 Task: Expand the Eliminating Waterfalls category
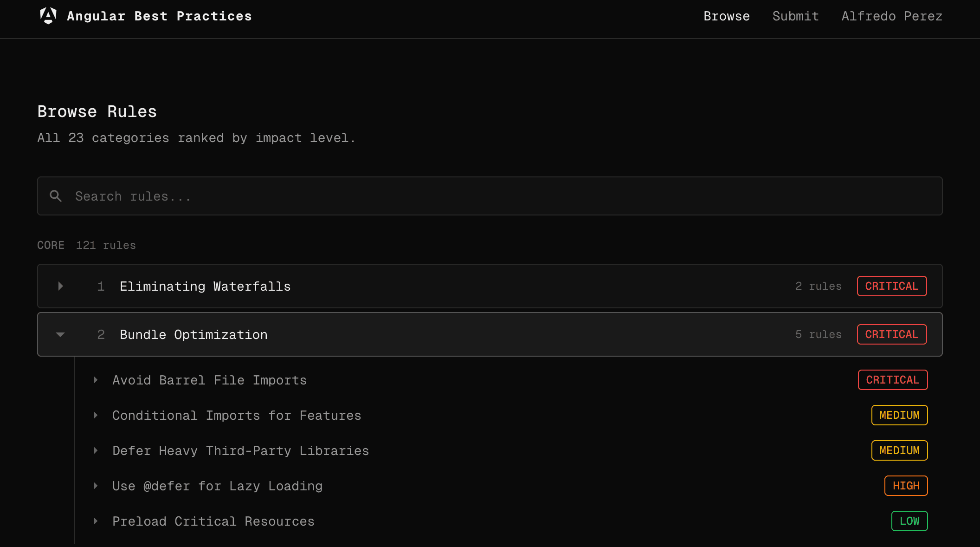pyautogui.click(x=60, y=286)
